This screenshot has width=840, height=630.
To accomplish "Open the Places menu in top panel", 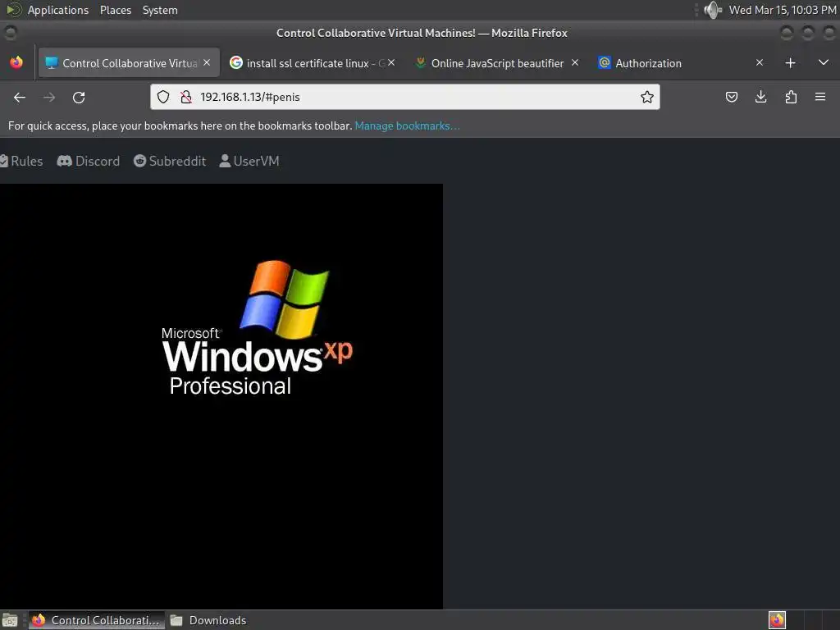I will click(115, 10).
